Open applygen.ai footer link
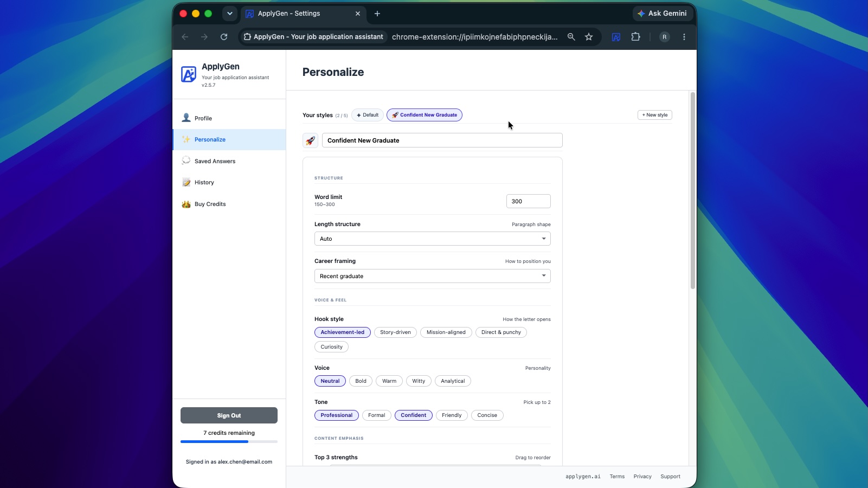Screen dimensions: 868x488 pos(583,477)
